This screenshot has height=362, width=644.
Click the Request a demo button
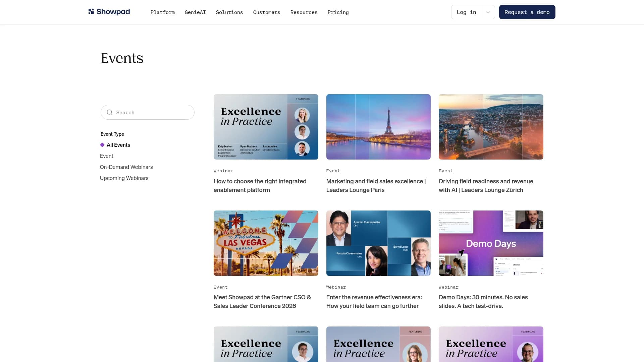click(x=527, y=12)
